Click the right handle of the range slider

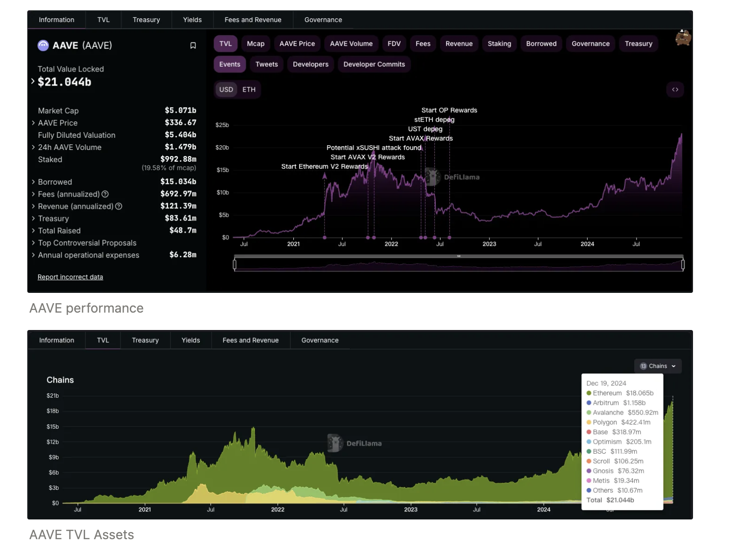pyautogui.click(x=683, y=265)
